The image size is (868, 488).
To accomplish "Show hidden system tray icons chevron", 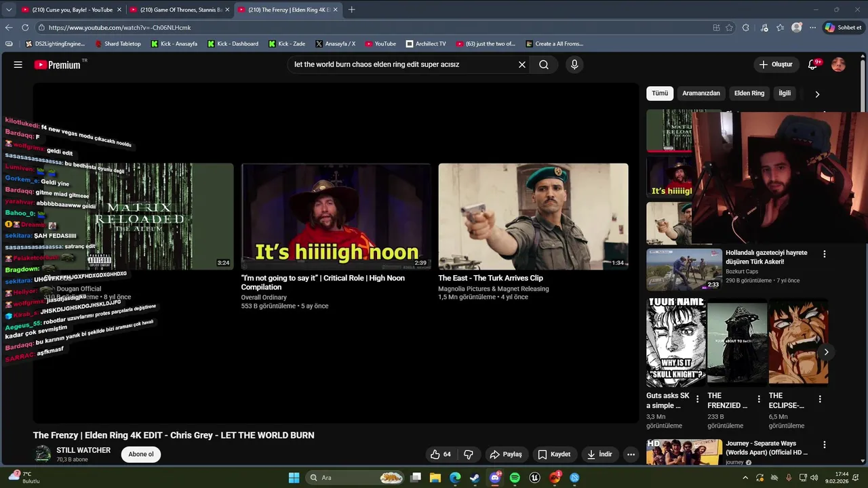I will [x=745, y=478].
